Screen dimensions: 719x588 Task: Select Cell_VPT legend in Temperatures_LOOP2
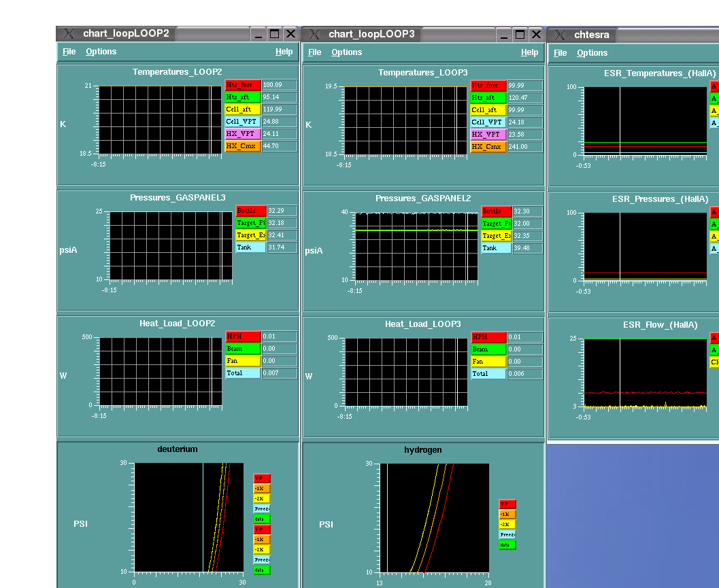[243, 122]
